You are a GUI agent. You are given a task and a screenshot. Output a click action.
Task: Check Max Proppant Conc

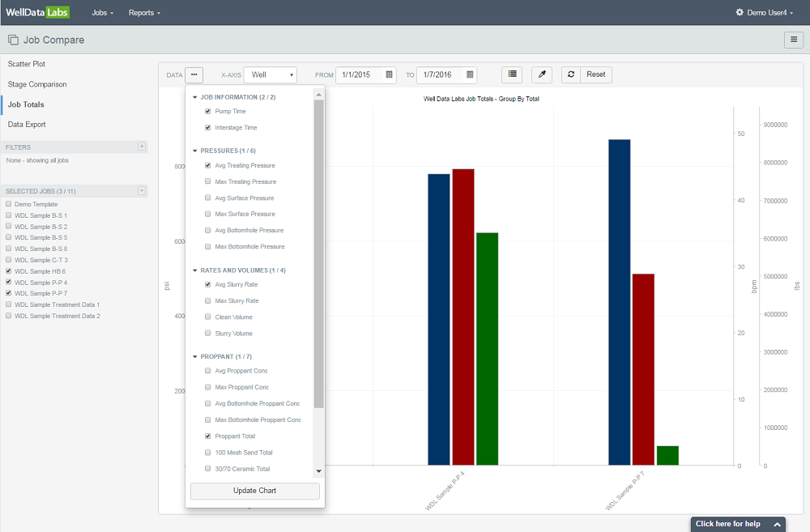207,387
